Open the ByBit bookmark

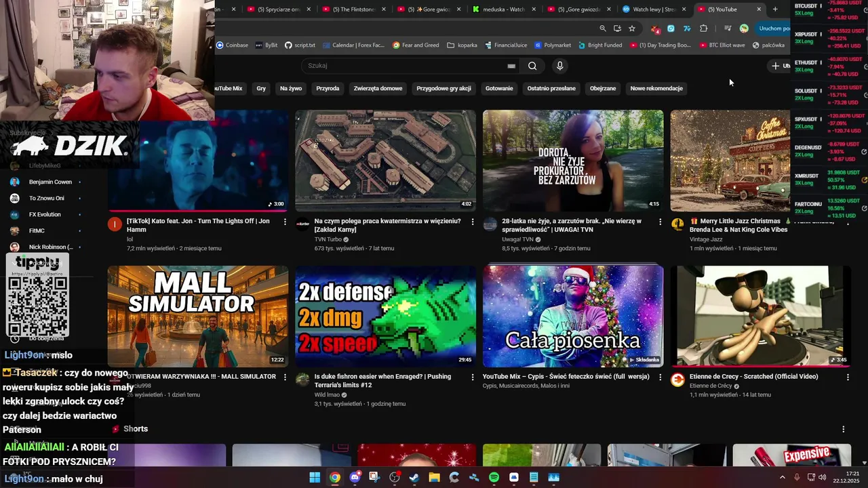coord(267,45)
